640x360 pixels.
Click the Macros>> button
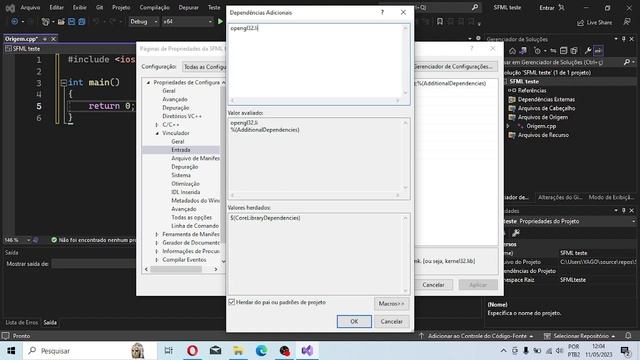(x=391, y=304)
